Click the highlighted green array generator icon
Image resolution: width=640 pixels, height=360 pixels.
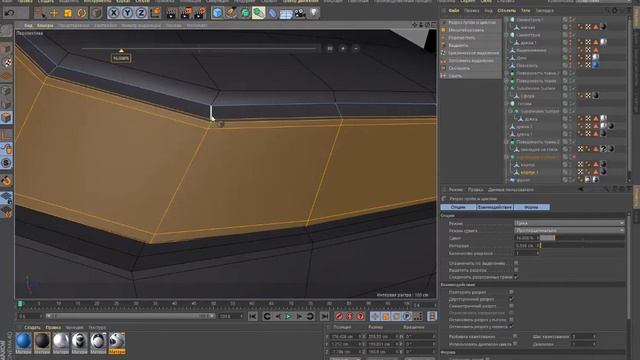[x=258, y=13]
